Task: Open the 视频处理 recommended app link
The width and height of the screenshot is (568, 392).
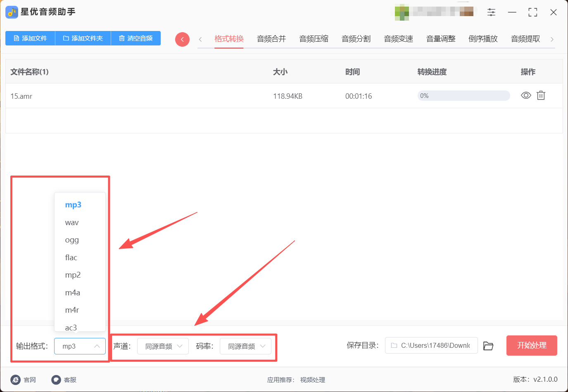Action: pyautogui.click(x=313, y=380)
